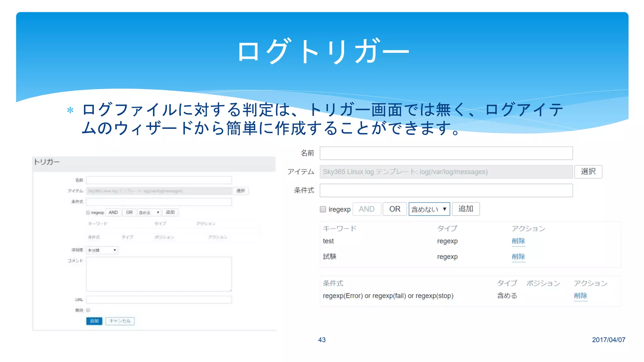Click the 条件式 field in small トリガー form
644x362 pixels.
[x=159, y=201]
